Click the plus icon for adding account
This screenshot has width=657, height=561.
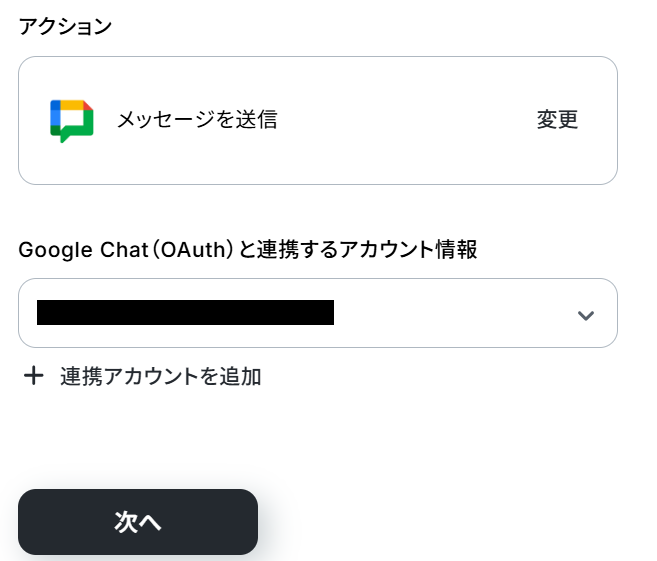[34, 376]
